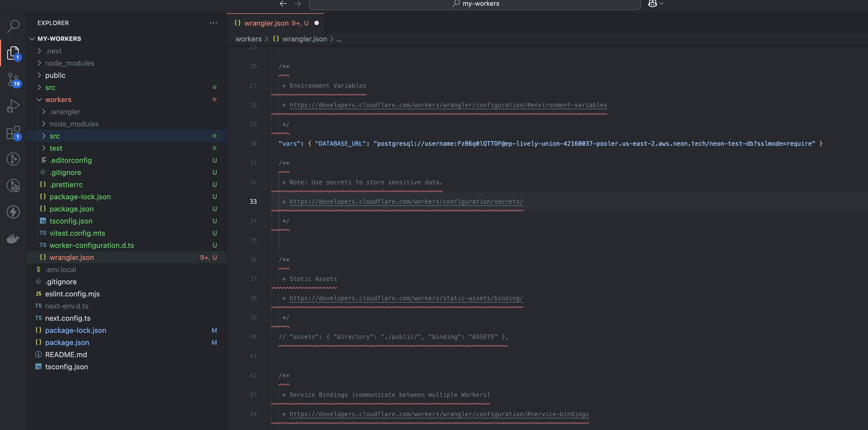Open README.md file
This screenshot has width=868, height=430.
pos(126,354)
